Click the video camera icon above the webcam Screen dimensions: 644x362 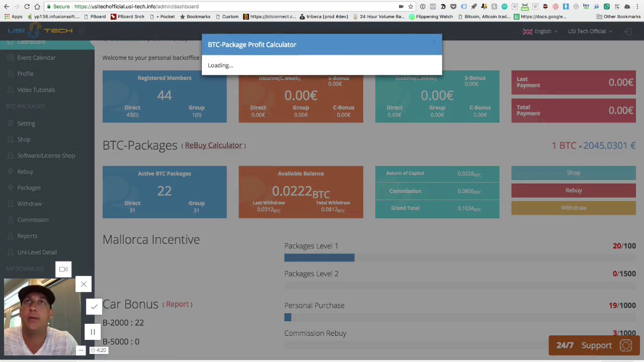[63, 269]
